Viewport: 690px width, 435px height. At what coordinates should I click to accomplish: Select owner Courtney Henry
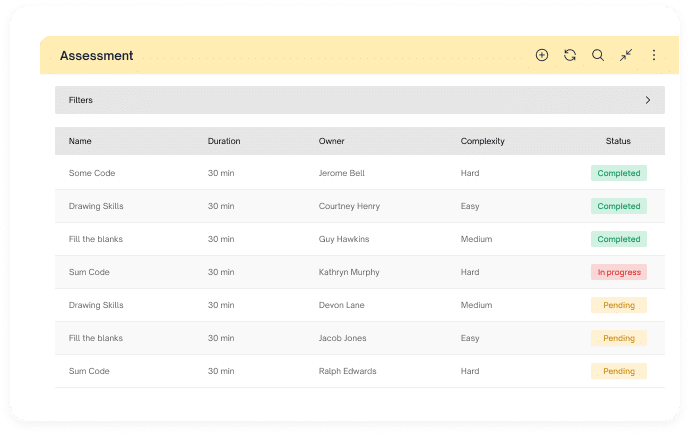[349, 206]
